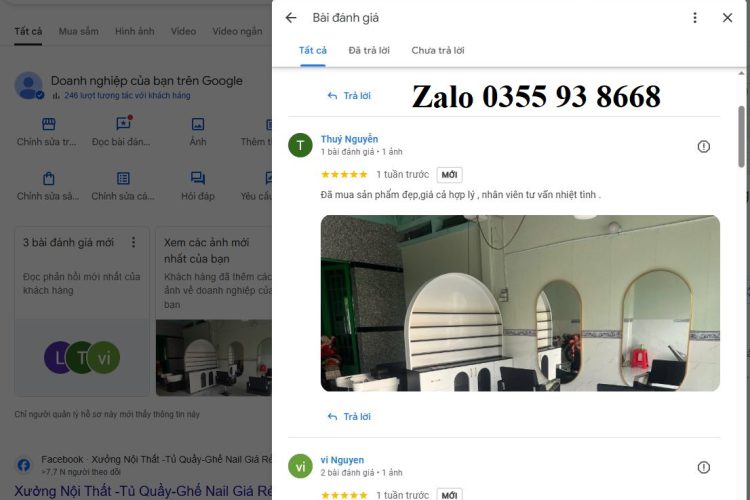Click the reviews panel vertical scrollbar
750x500 pixels.
(x=741, y=136)
